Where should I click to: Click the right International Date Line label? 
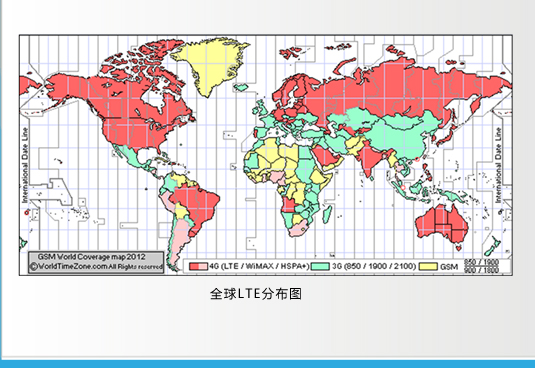pyautogui.click(x=498, y=165)
